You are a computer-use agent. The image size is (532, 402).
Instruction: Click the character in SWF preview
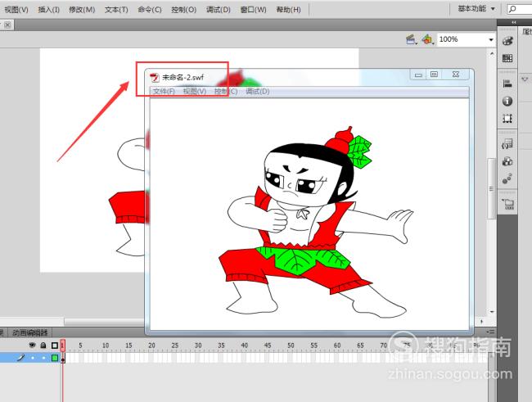[x=318, y=223]
